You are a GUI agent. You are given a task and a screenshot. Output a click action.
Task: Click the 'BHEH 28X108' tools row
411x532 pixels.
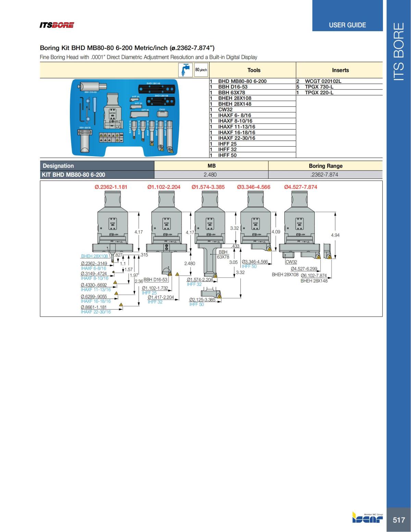pos(253,98)
